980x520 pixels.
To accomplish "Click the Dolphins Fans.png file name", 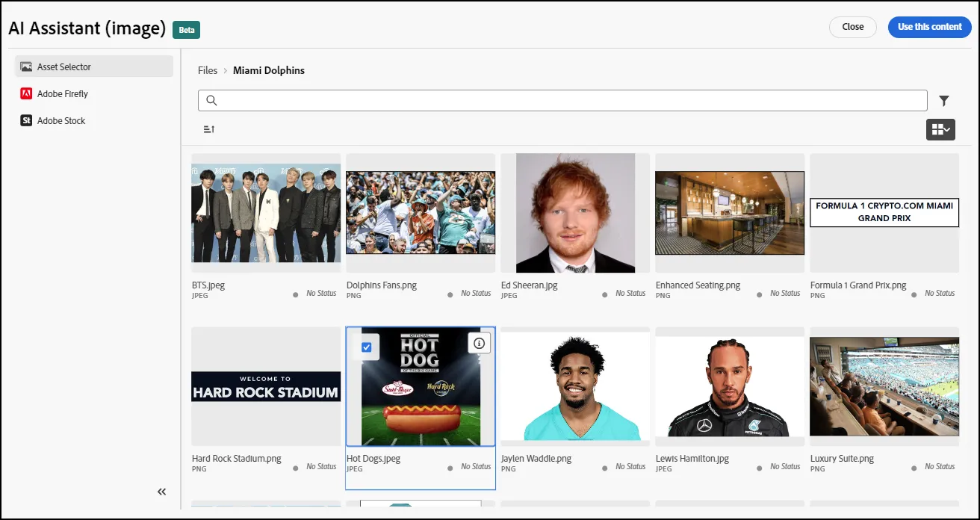I will 382,285.
